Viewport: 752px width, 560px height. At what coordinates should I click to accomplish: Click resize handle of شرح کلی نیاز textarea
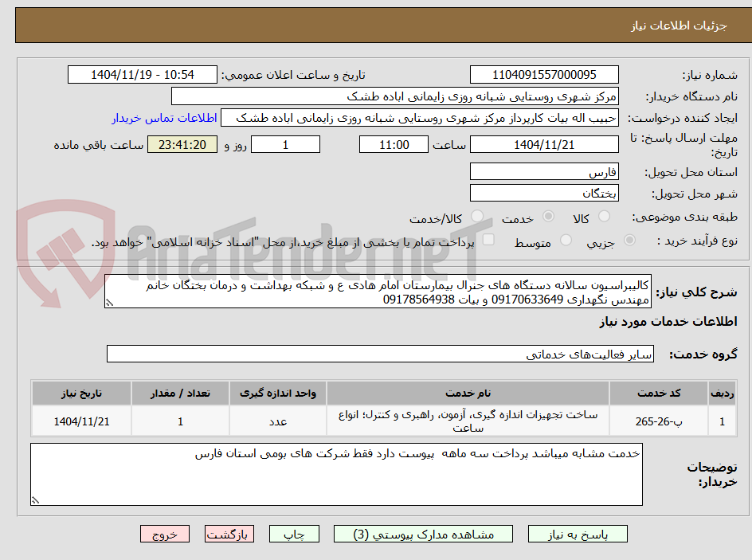point(109,303)
